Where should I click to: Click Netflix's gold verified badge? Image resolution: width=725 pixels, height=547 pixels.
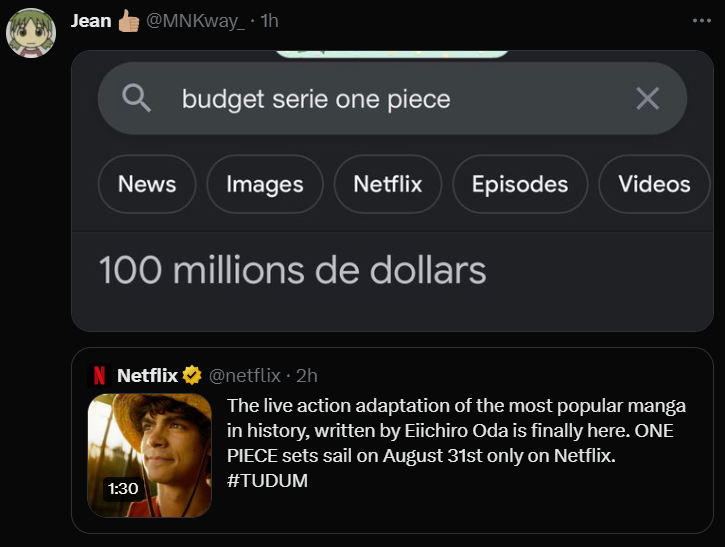tap(192, 375)
